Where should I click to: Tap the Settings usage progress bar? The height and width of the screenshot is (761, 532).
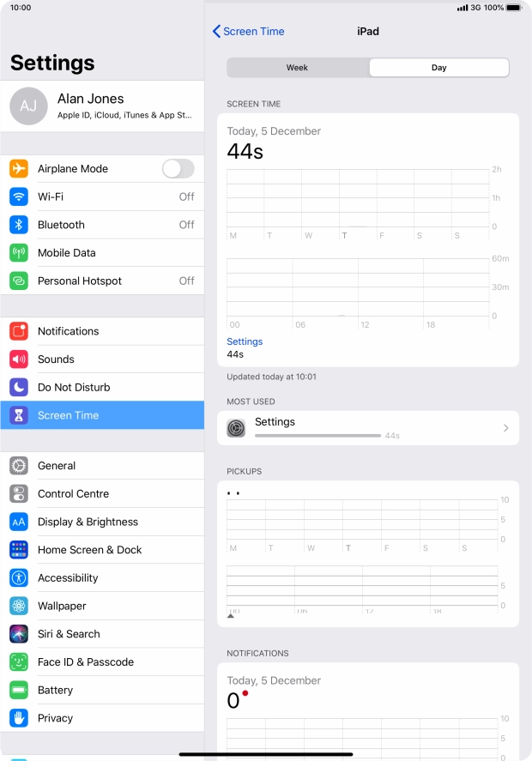click(317, 436)
